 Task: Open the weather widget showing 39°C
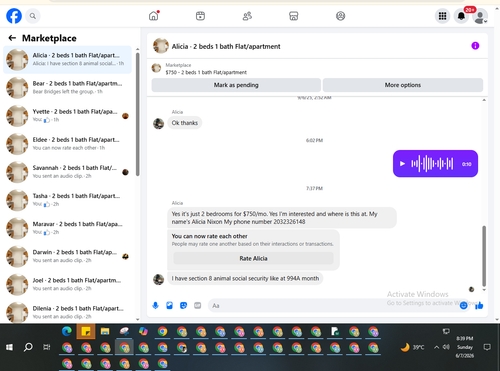pyautogui.click(x=413, y=347)
